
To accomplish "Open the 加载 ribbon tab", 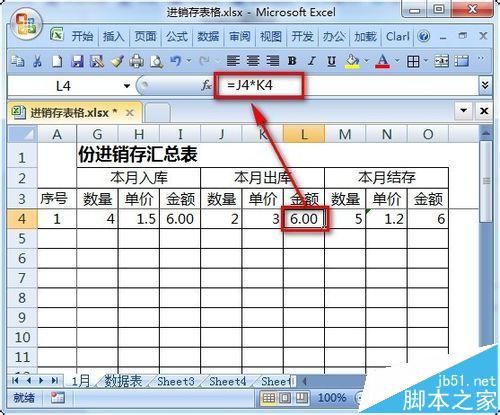I will coord(365,36).
